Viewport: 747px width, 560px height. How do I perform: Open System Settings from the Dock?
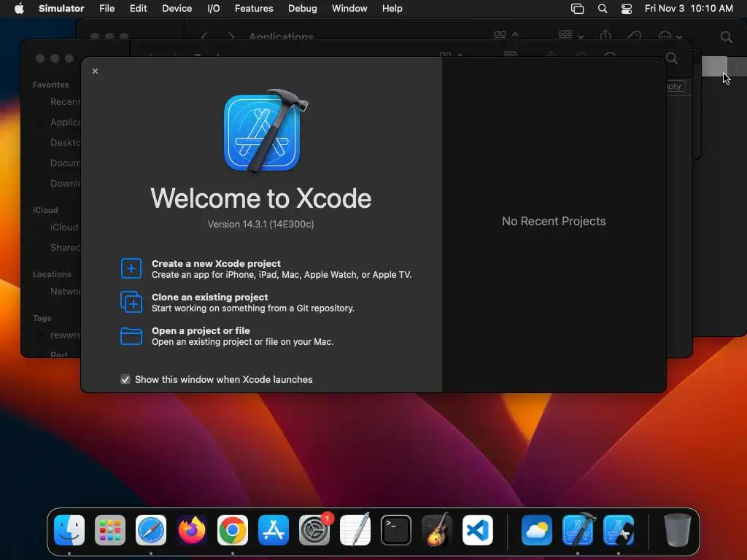(x=314, y=530)
